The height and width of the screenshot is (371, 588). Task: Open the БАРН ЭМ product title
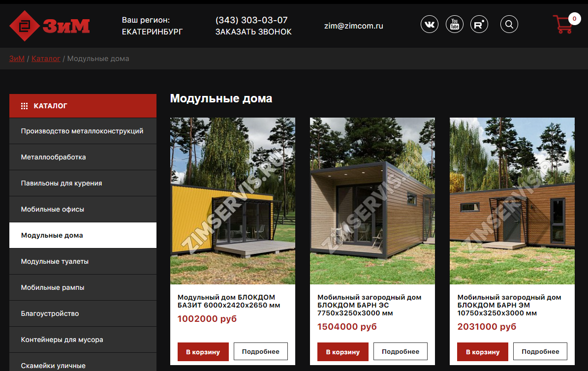pyautogui.click(x=509, y=305)
